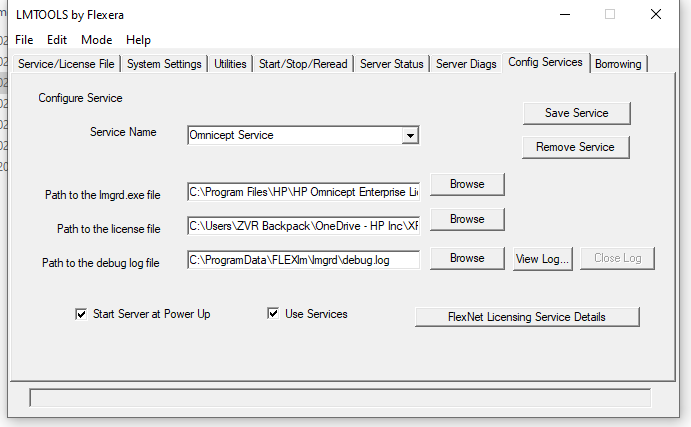Viewport: 691px width, 427px height.
Task: Switch to the Service/License File tab
Action: pos(67,64)
